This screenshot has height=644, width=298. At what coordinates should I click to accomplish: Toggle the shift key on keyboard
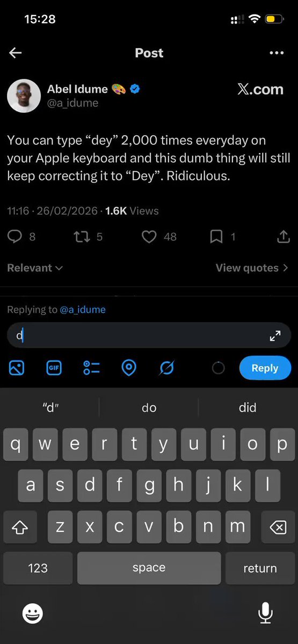point(20,528)
